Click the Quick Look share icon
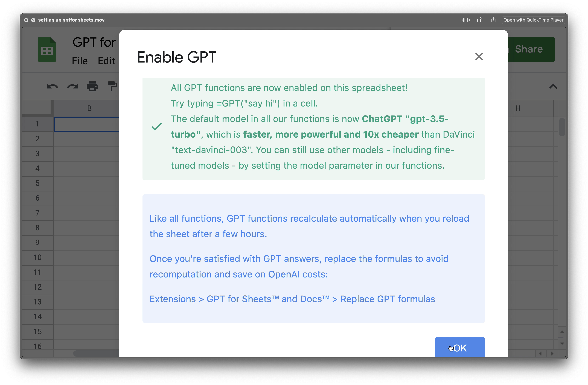 coord(493,20)
